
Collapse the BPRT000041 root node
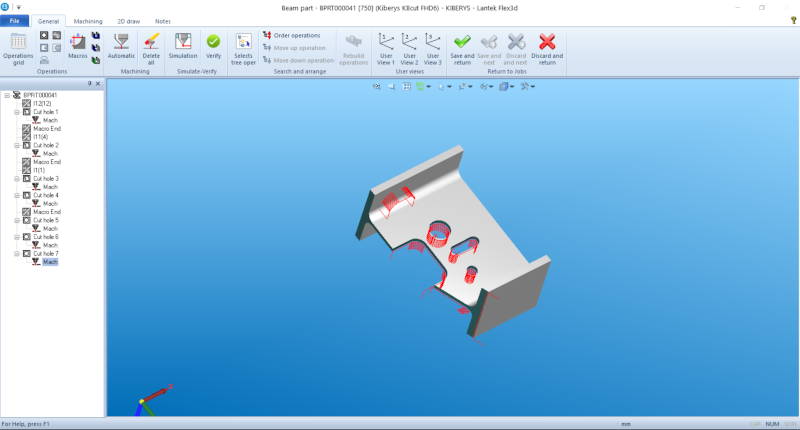point(7,95)
